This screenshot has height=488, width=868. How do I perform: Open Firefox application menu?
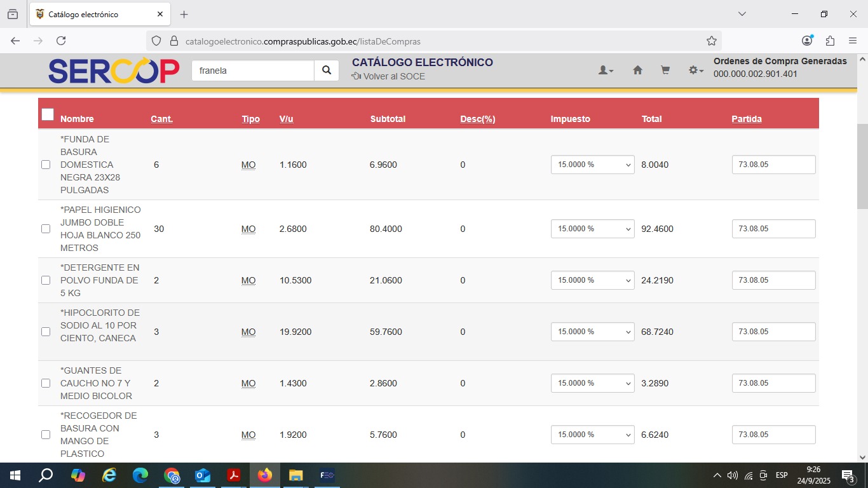tap(853, 41)
